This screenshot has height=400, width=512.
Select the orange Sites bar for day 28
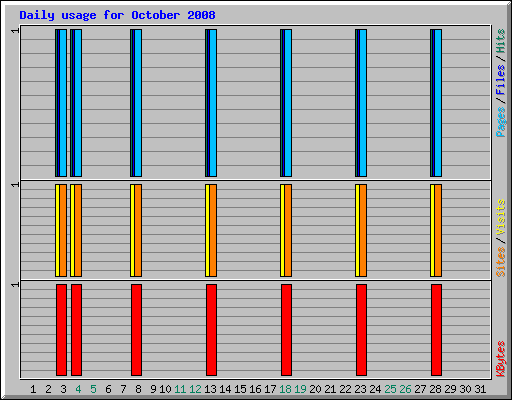tap(438, 230)
